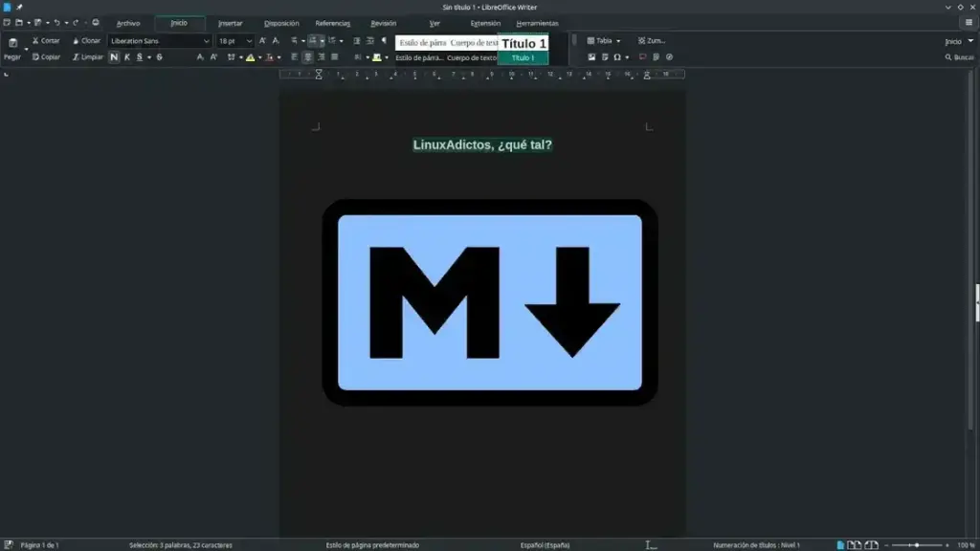This screenshot has width=980, height=551.
Task: Align text right
Action: tap(322, 56)
